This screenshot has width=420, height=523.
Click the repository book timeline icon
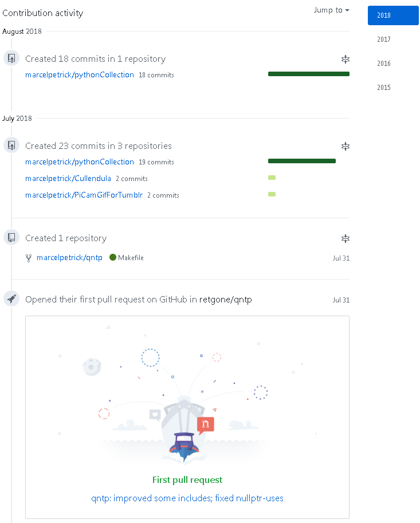tap(11, 238)
